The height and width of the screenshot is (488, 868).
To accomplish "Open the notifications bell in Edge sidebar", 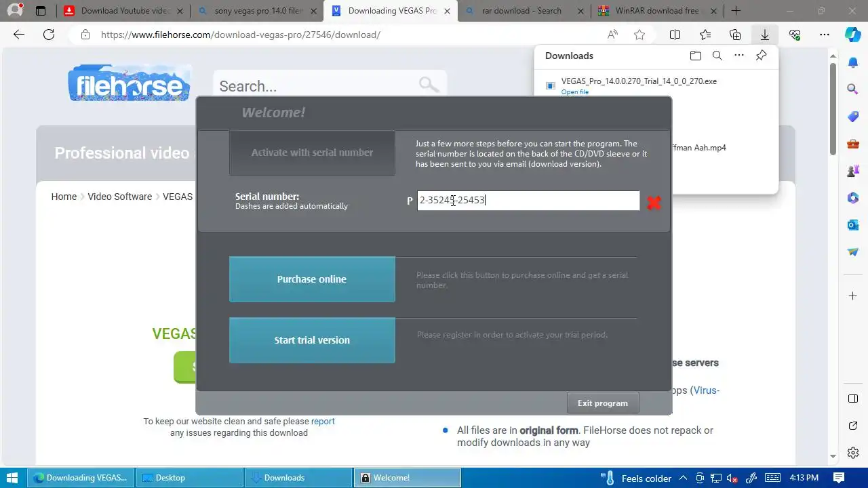I will (x=853, y=62).
